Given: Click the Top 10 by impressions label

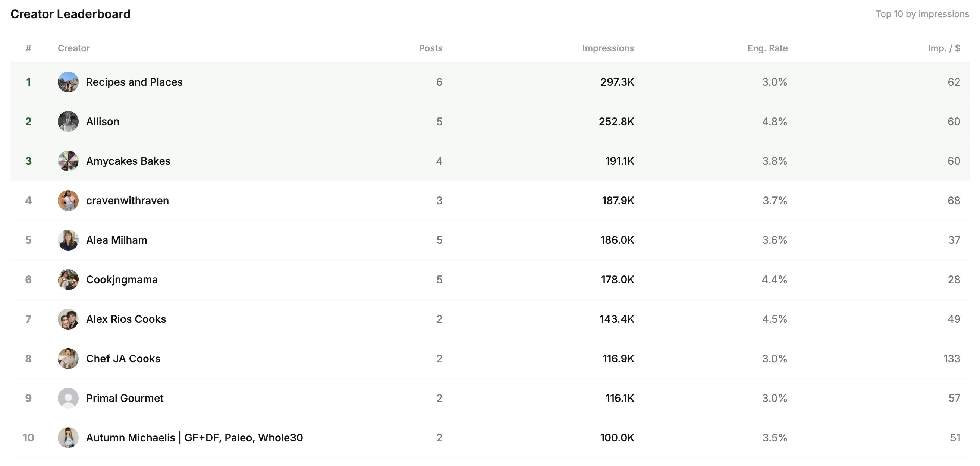Looking at the screenshot, I should pyautogui.click(x=922, y=14).
